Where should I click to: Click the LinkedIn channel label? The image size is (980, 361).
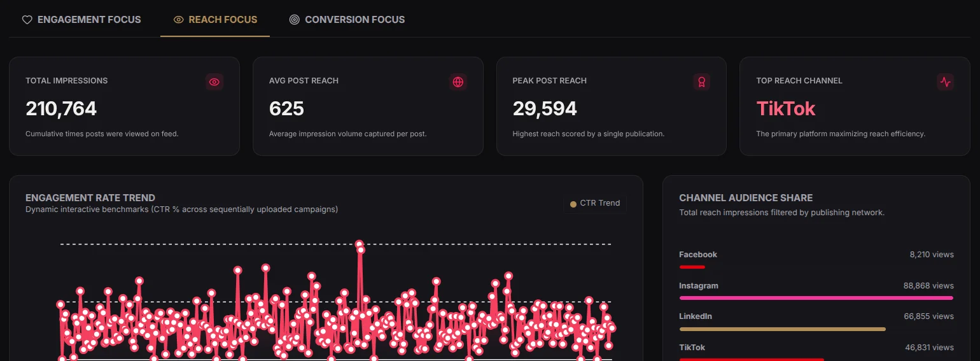tap(696, 316)
